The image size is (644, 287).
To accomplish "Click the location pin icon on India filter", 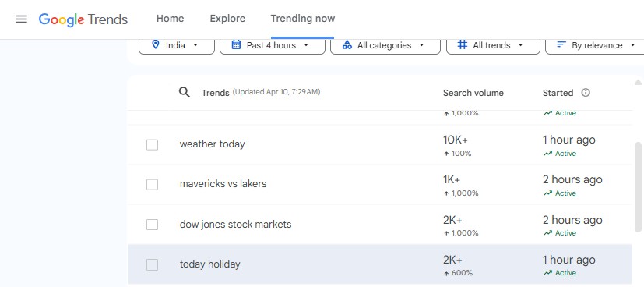I will coord(156,44).
